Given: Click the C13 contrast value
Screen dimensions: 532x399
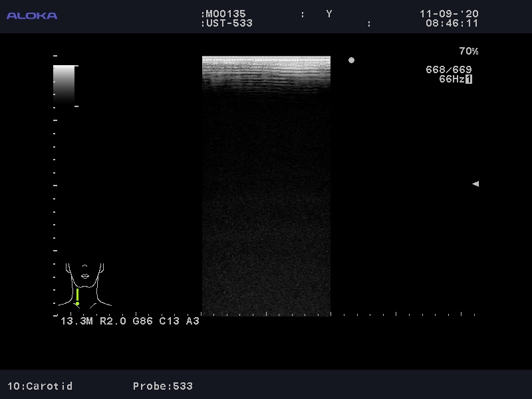Looking at the screenshot, I should pos(170,321).
